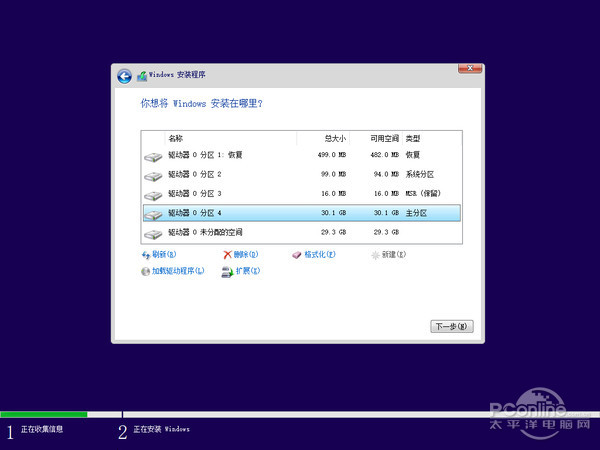Select row 驱动器 0 分区 3

(x=302, y=194)
